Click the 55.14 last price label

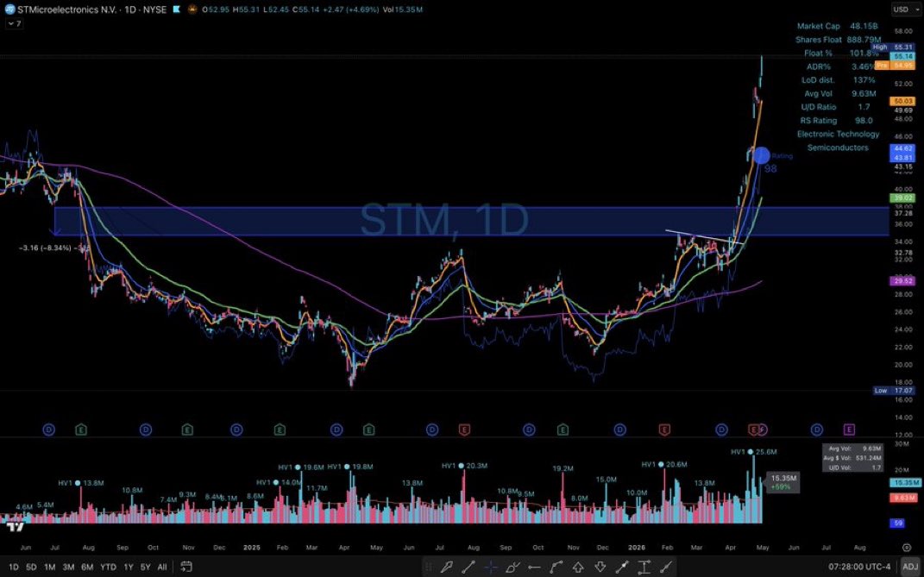903,56
